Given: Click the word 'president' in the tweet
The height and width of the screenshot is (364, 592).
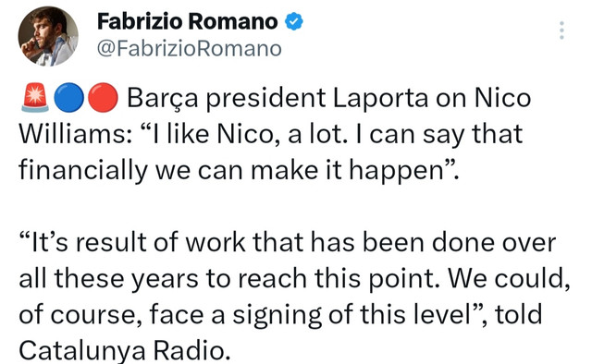Looking at the screenshot, I should 265,99.
